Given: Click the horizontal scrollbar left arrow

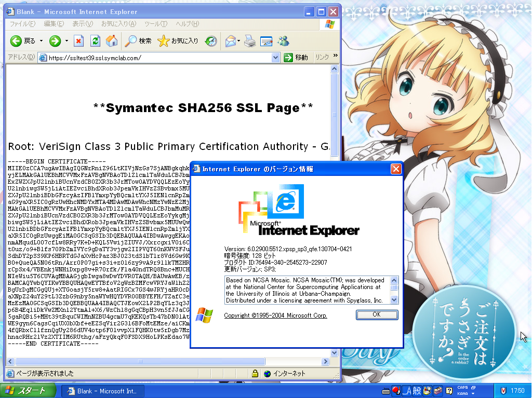Looking at the screenshot, I should 10,361.
